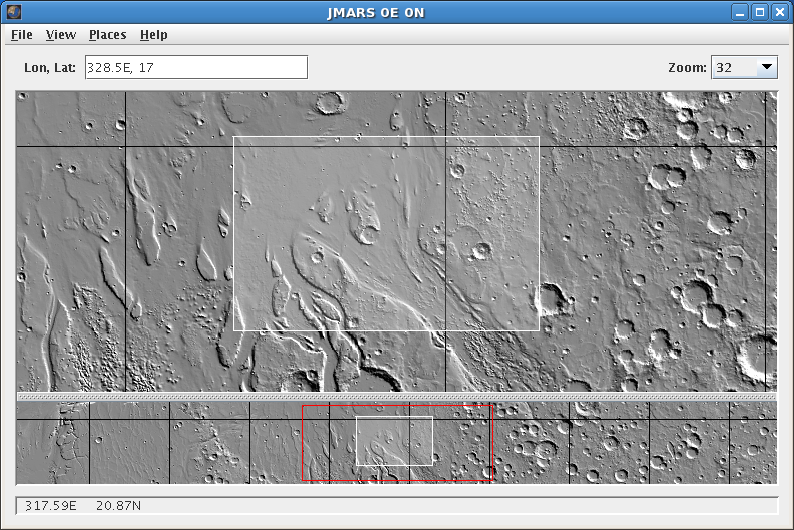The width and height of the screenshot is (794, 530).
Task: Maximize the JMARS window
Action: 760,13
